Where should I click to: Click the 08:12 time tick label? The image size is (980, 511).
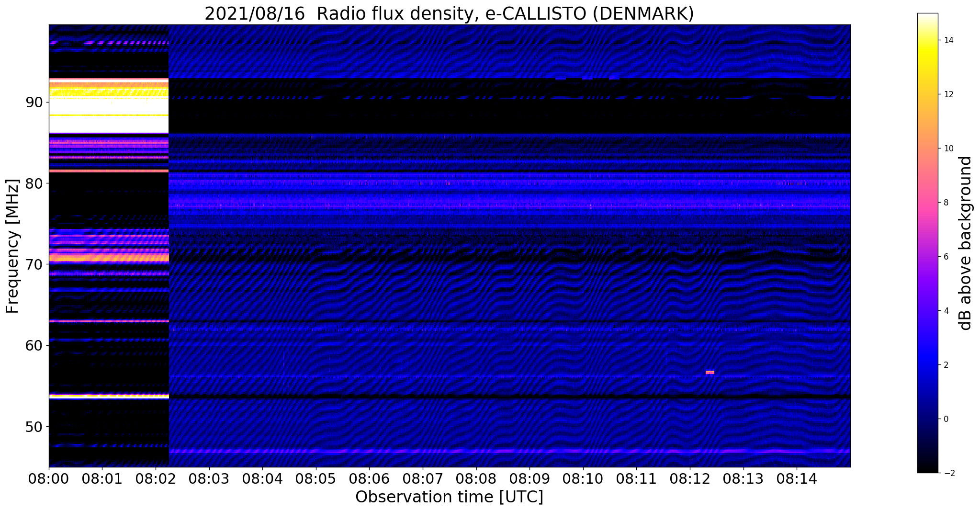click(690, 478)
